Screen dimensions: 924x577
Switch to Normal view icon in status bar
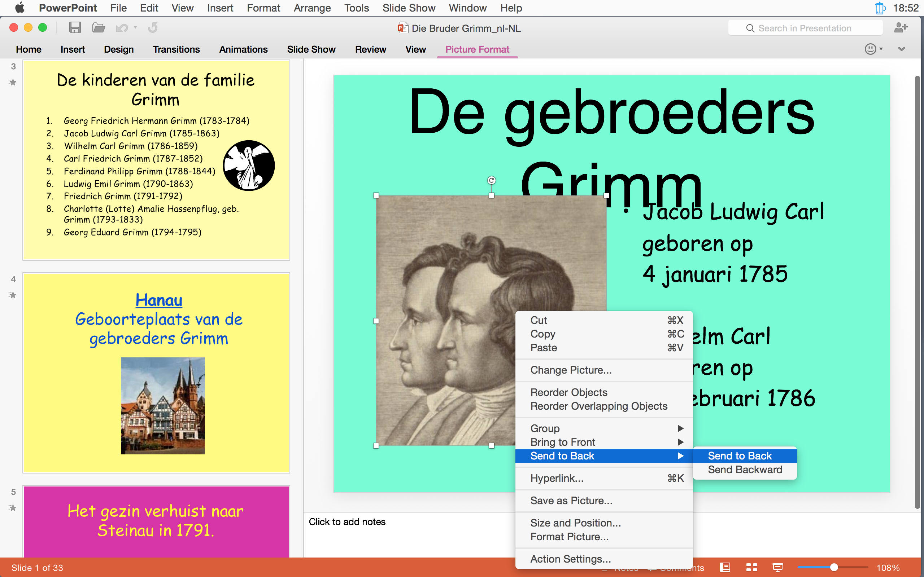725,568
